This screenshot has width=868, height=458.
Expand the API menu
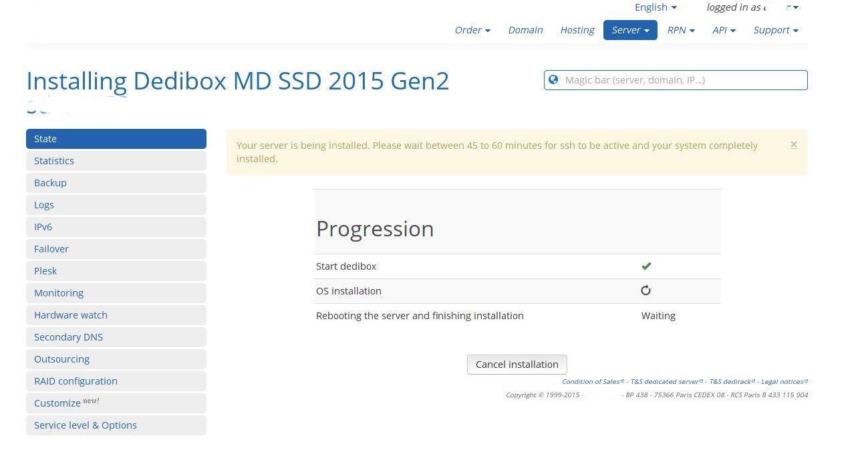[x=724, y=30]
